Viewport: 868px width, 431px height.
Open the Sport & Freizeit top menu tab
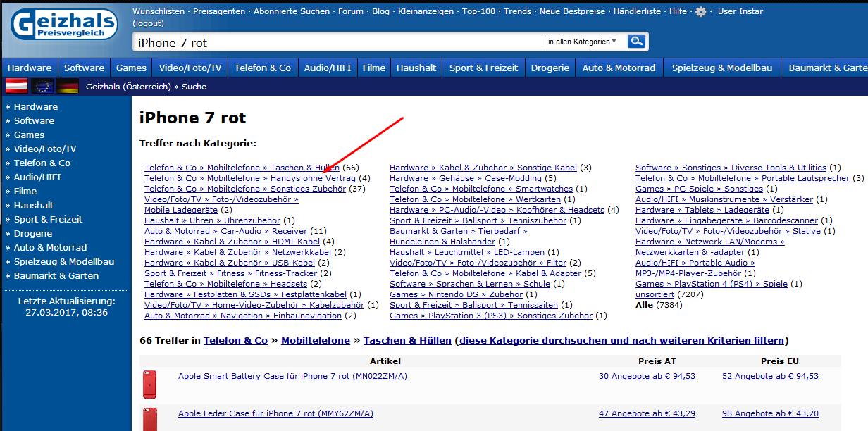tap(483, 68)
